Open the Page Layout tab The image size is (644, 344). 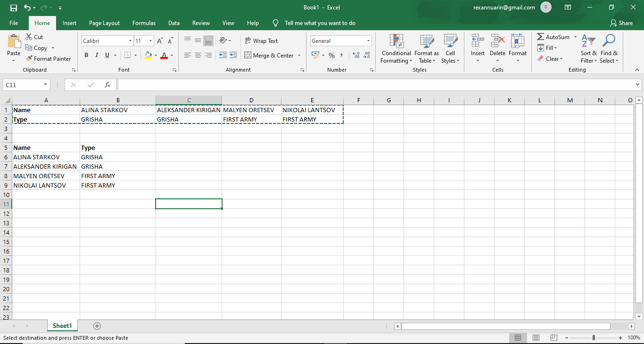pos(104,23)
